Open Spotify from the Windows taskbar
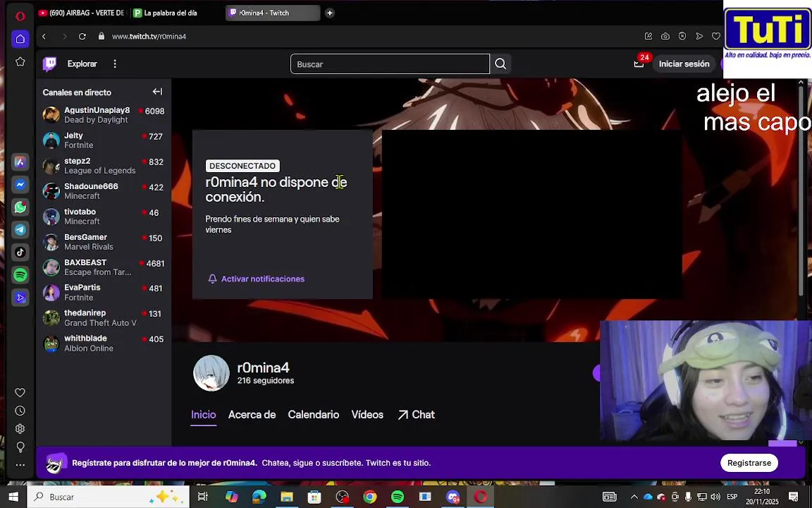 pos(398,497)
